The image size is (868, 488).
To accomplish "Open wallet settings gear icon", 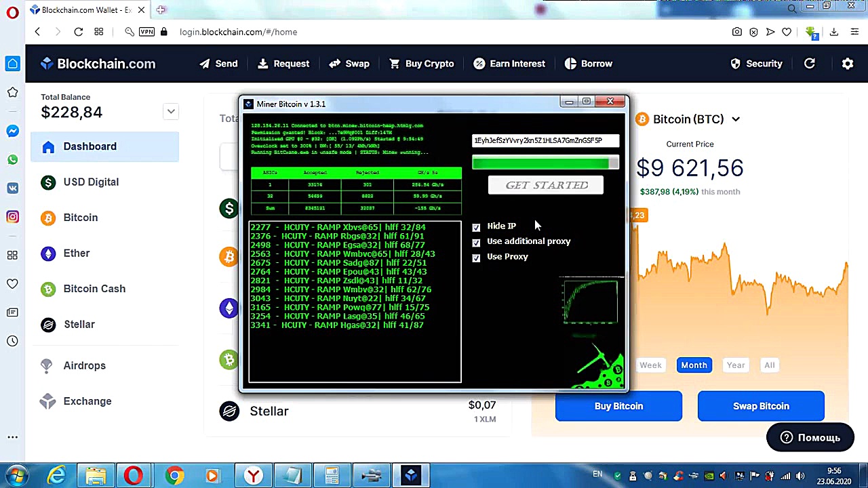I will point(848,64).
